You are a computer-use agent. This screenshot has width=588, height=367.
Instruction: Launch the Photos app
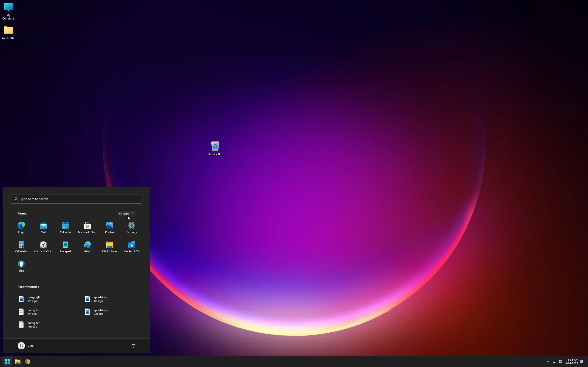109,228
